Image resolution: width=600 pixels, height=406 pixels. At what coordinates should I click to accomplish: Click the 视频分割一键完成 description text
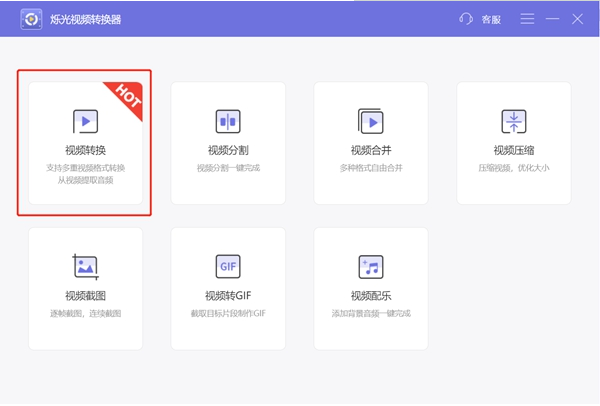228,168
